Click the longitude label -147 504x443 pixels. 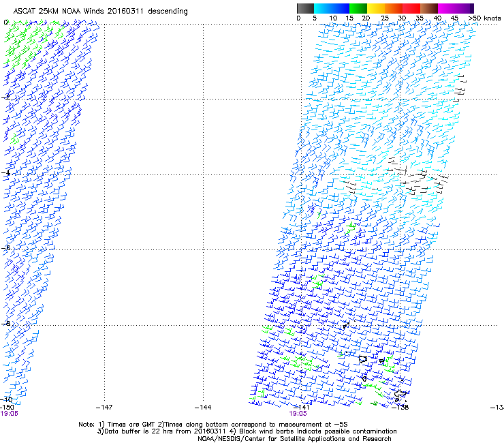tap(104, 408)
